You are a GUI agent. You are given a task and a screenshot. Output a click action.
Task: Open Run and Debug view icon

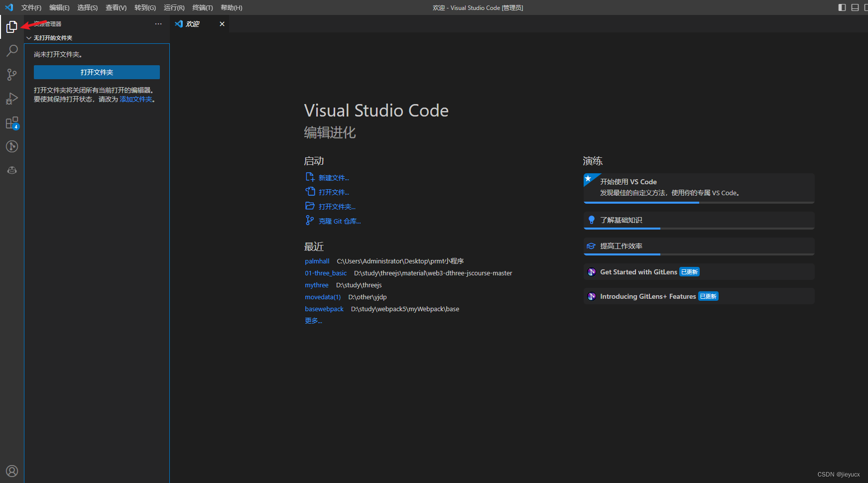click(12, 99)
